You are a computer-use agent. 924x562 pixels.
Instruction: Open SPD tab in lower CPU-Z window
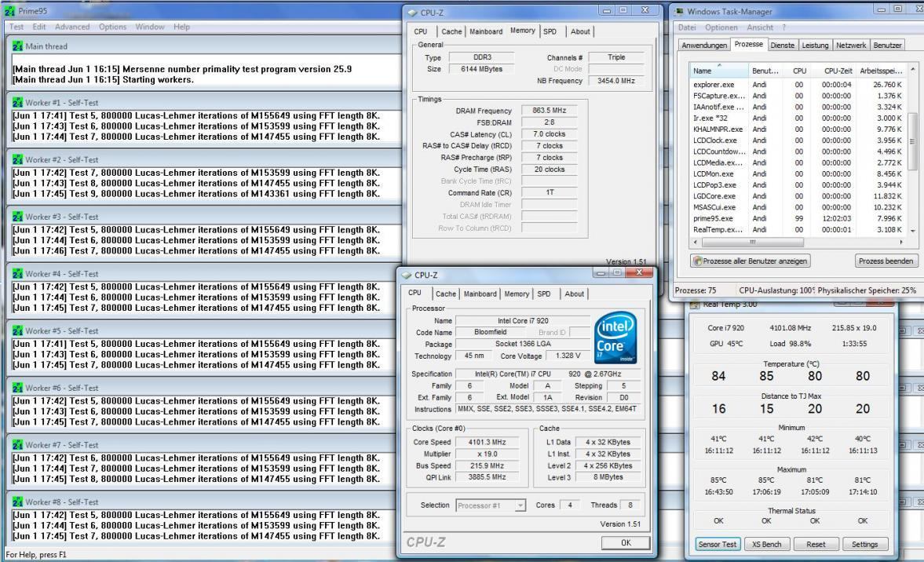click(544, 294)
